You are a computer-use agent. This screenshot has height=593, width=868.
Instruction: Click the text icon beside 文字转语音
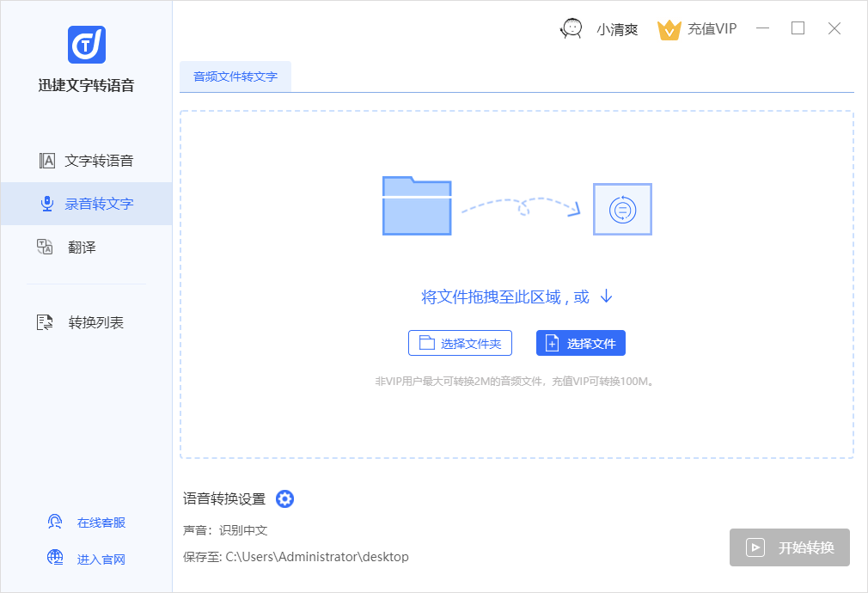tap(47, 161)
